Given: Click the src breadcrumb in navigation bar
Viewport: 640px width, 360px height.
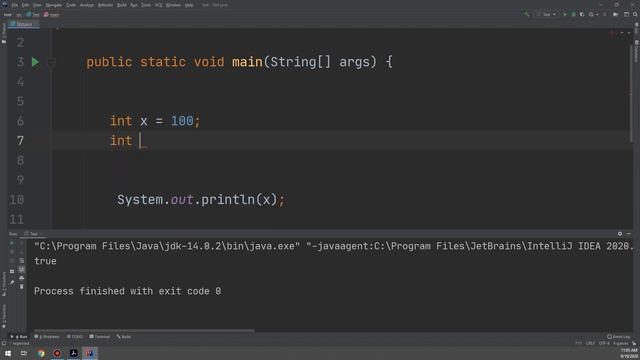Looking at the screenshot, I should pos(19,15).
